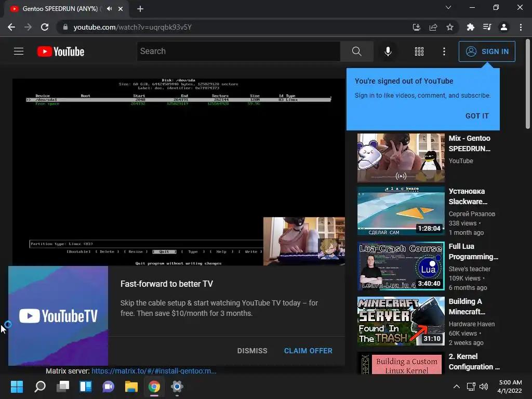Click the YouTube TV promo image

point(58,316)
